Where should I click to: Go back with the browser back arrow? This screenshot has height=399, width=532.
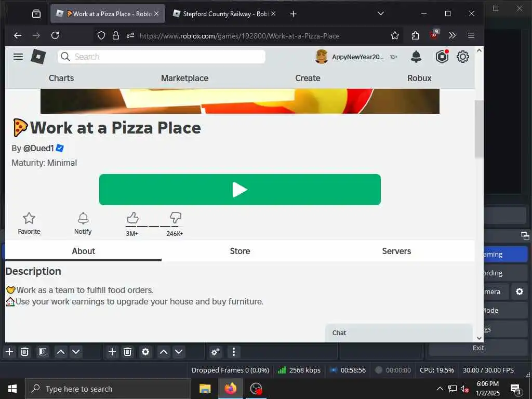point(18,36)
